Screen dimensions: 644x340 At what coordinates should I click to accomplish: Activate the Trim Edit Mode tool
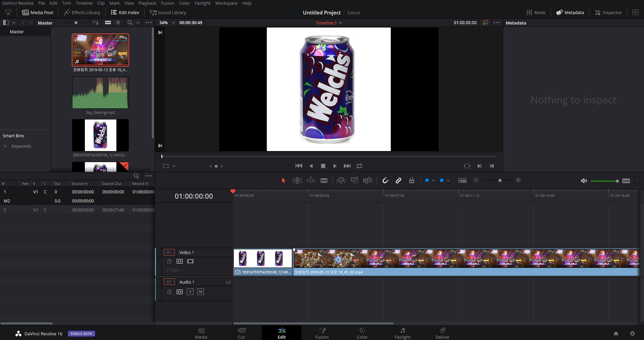pos(297,181)
